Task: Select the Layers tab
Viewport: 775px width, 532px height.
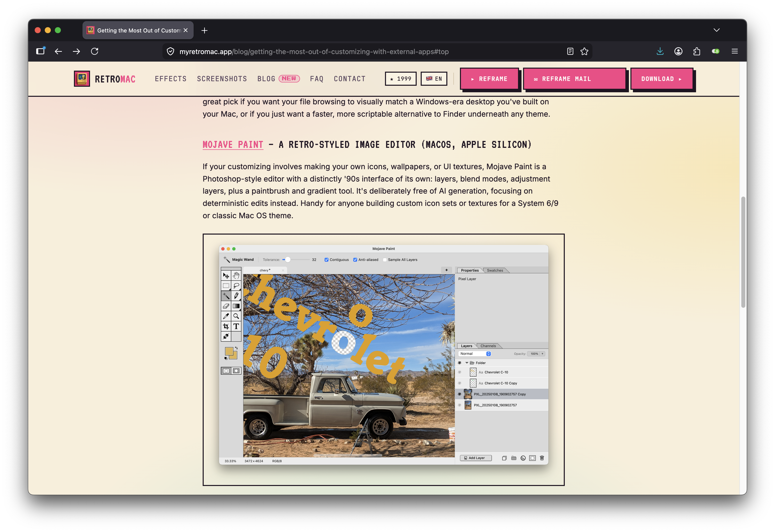Action: pyautogui.click(x=466, y=346)
